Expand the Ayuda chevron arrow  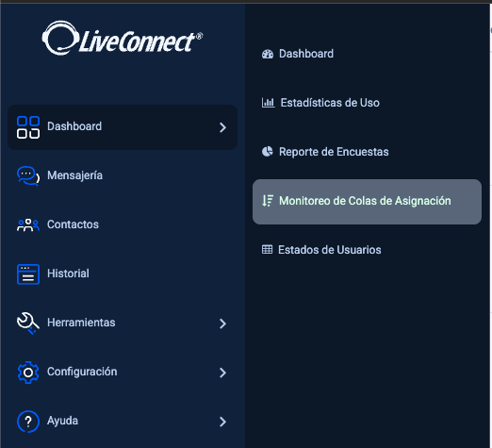click(x=222, y=422)
